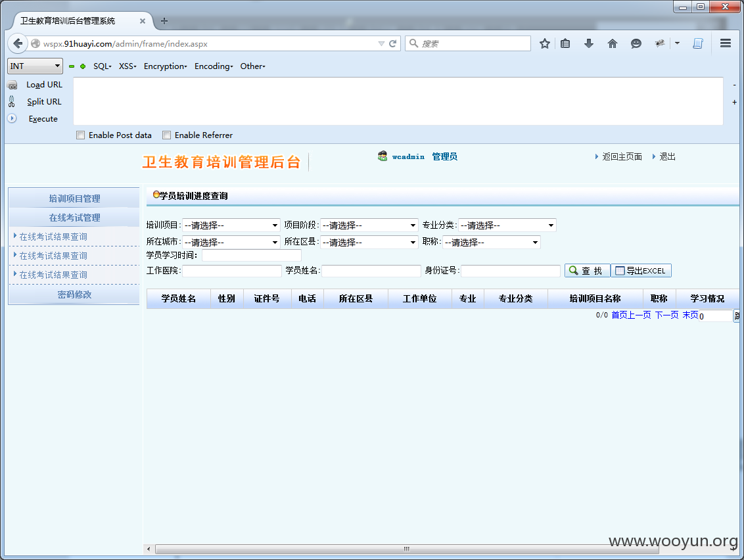Click HackBar green minus icon
Image resolution: width=744 pixels, height=560 pixels.
coord(72,66)
